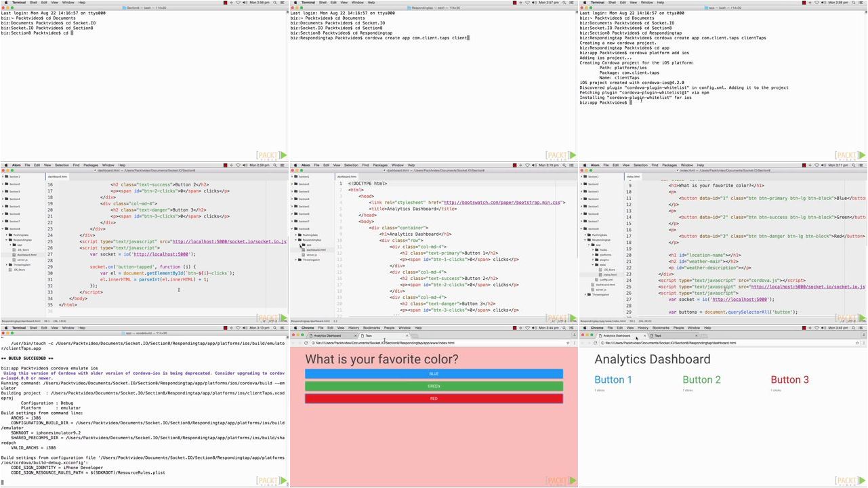Image resolution: width=868 pixels, height=488 pixels.
Task: Click volume icon in the 3:11 pm Atom menu bar
Action: coord(823,165)
